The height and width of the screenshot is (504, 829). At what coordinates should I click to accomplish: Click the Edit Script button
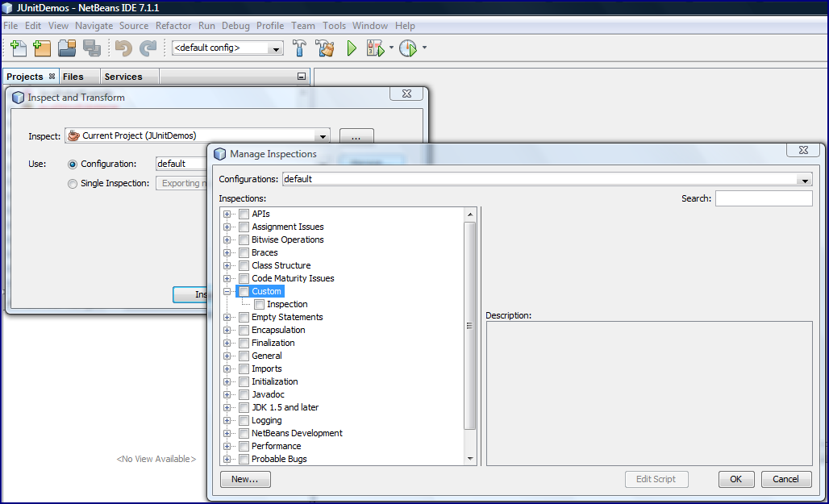656,479
